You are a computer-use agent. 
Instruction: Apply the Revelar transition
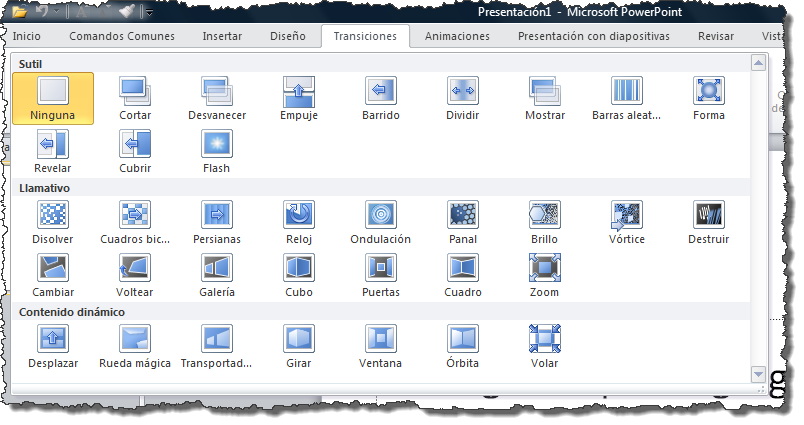click(x=53, y=151)
